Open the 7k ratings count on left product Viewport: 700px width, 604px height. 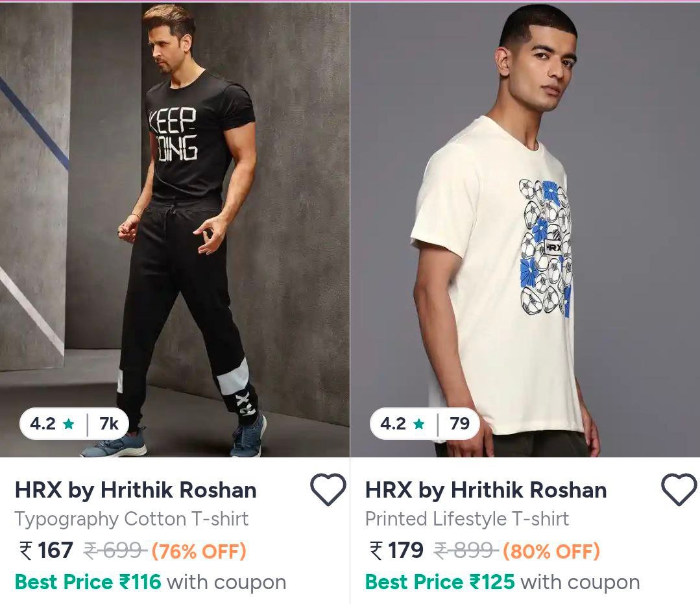point(109,424)
